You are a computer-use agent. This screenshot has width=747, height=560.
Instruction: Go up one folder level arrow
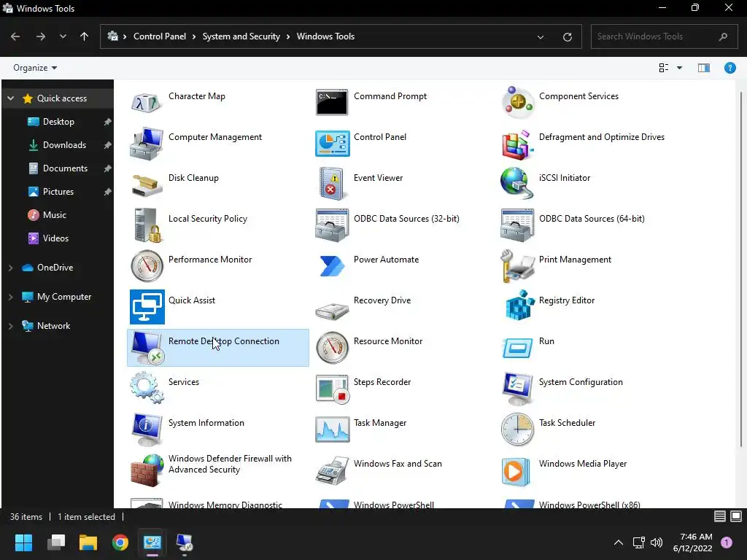pyautogui.click(x=85, y=36)
